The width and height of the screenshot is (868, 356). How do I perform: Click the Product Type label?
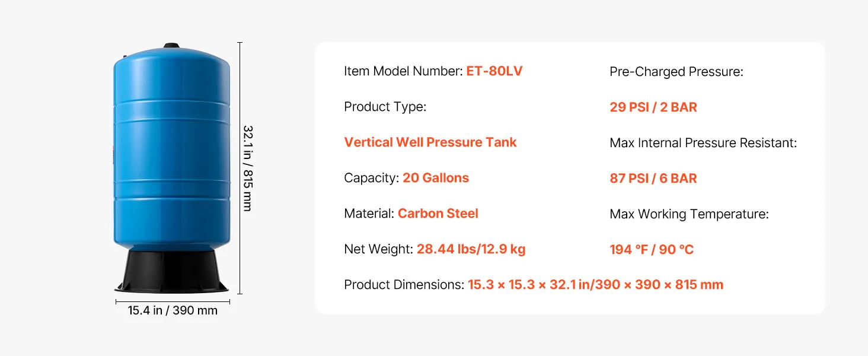pos(385,107)
